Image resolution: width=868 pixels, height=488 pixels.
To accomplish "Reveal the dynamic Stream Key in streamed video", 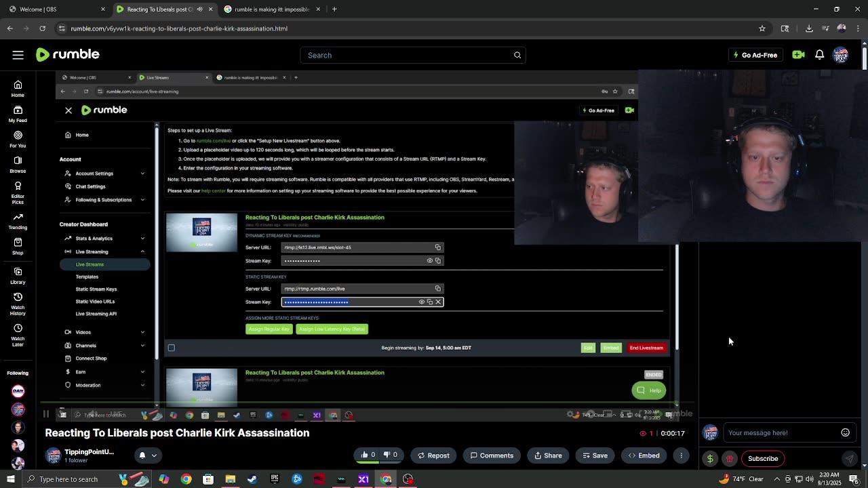I will [429, 261].
